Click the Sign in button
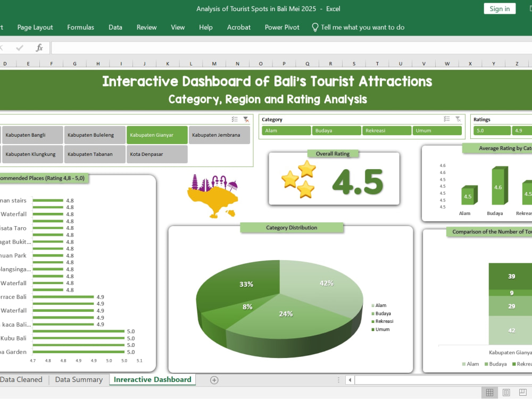The image size is (532, 399). [x=500, y=9]
